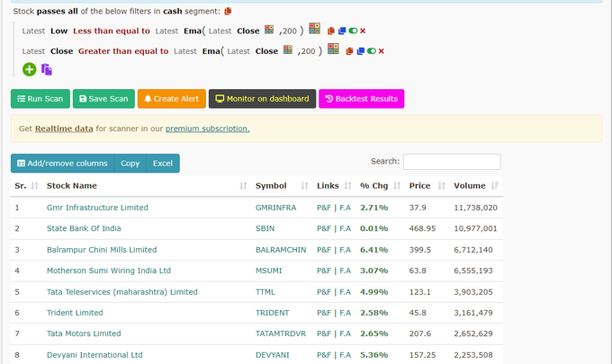Focus the Search input field
This screenshot has height=364, width=612.
tap(452, 162)
